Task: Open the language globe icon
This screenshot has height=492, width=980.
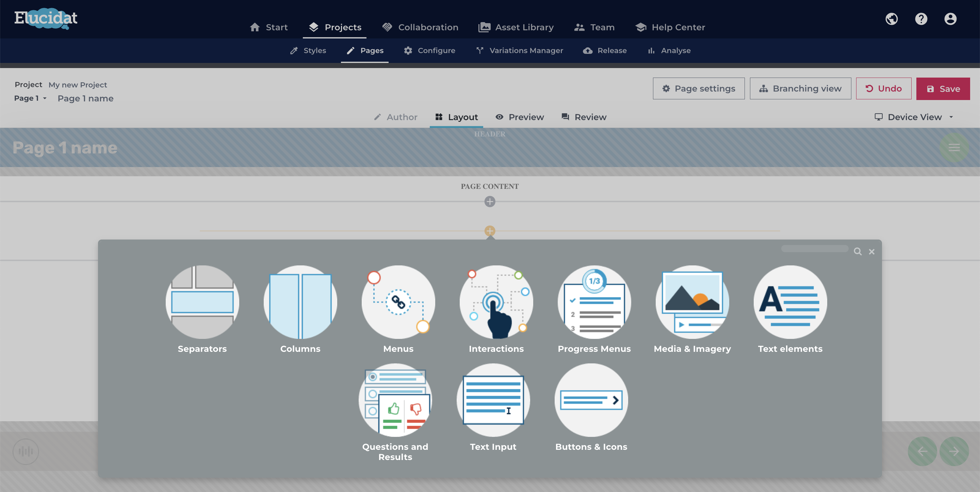Action: tap(892, 19)
